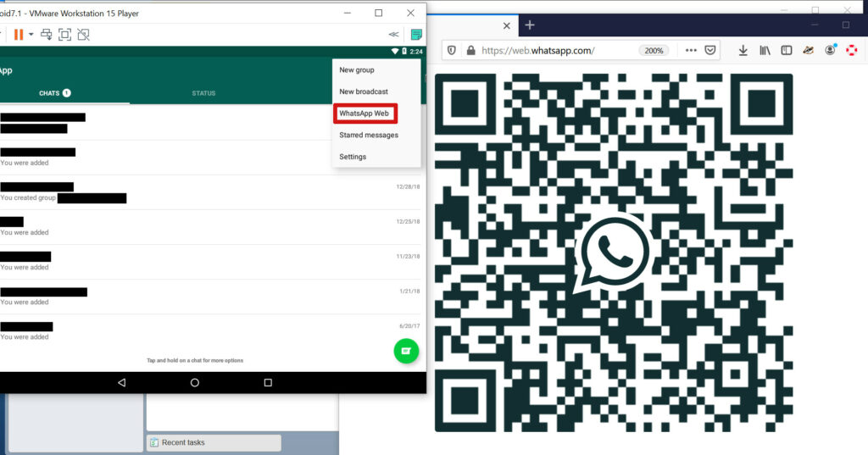868x455 pixels.
Task: Click the tracking protection shield icon in Firefox
Action: pyautogui.click(x=452, y=50)
